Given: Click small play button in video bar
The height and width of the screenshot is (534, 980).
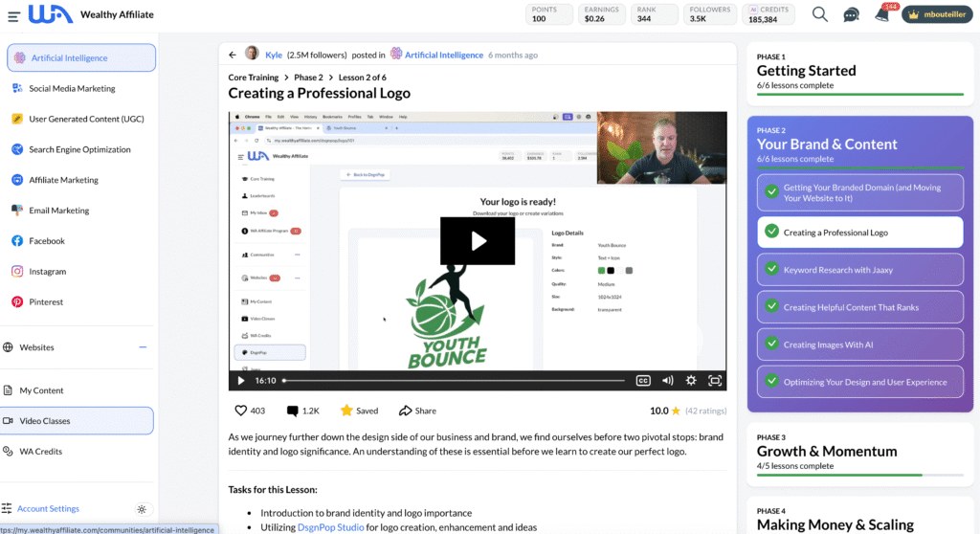Looking at the screenshot, I should [240, 381].
